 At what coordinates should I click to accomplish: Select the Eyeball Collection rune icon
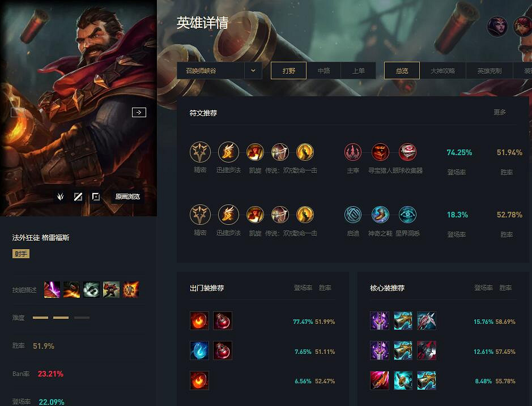pos(407,152)
